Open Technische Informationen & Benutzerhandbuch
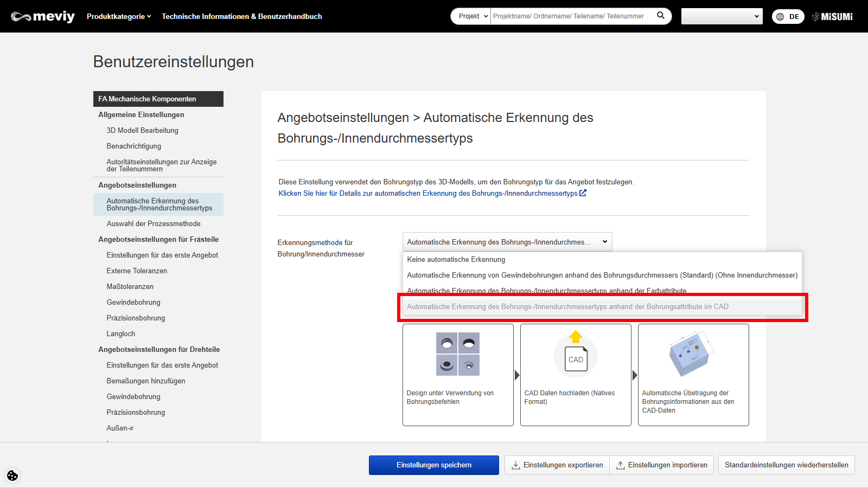This screenshot has width=868, height=488. coord(242,17)
